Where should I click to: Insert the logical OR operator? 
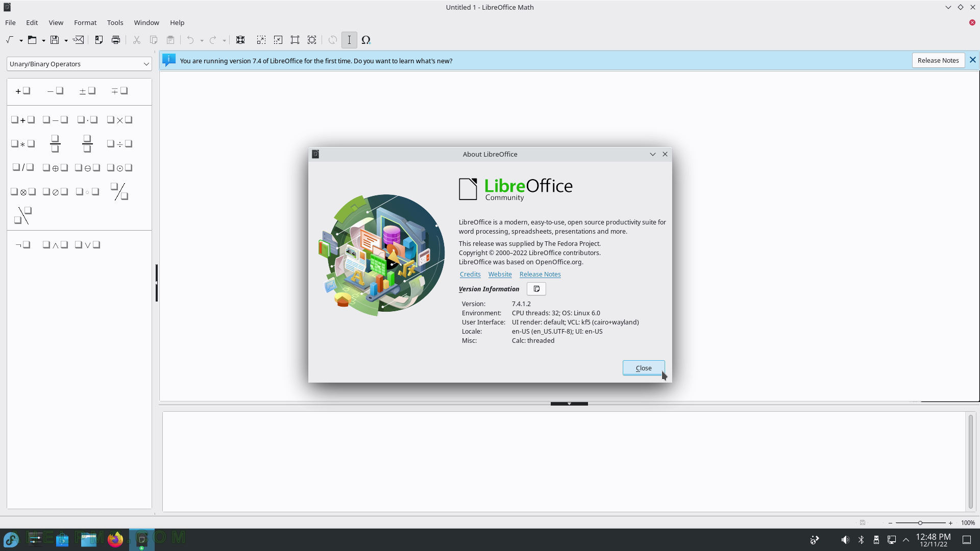pyautogui.click(x=87, y=245)
